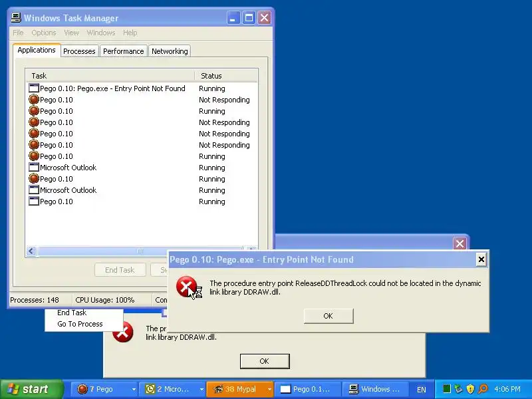Switch to the Performance tab
The image size is (532, 399).
(124, 51)
